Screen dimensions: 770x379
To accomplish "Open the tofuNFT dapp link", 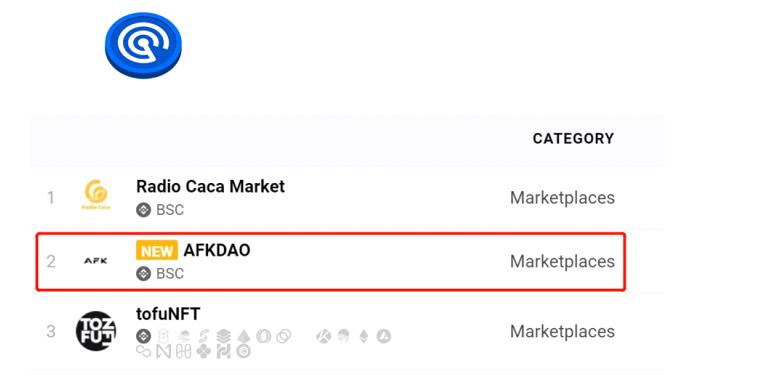I will point(168,314).
